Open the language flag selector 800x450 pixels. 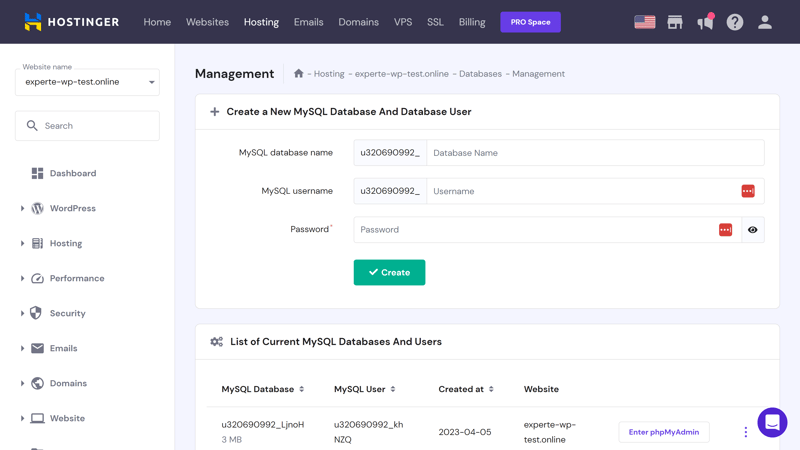click(x=645, y=22)
